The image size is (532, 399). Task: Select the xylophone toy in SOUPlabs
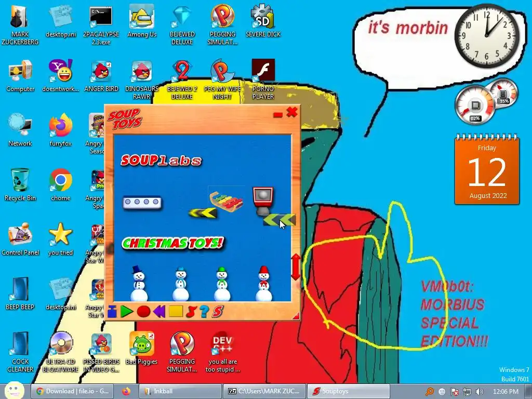pos(227,201)
